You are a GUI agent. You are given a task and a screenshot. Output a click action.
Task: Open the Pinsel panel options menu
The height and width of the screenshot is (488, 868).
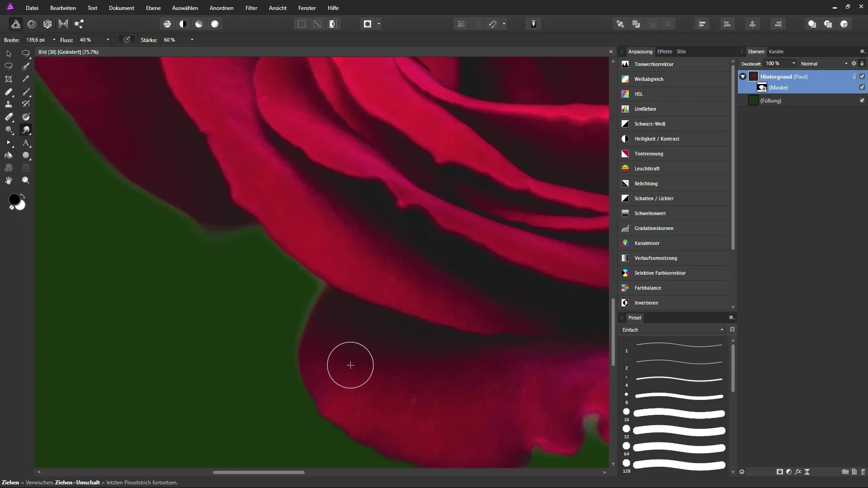[x=731, y=318]
